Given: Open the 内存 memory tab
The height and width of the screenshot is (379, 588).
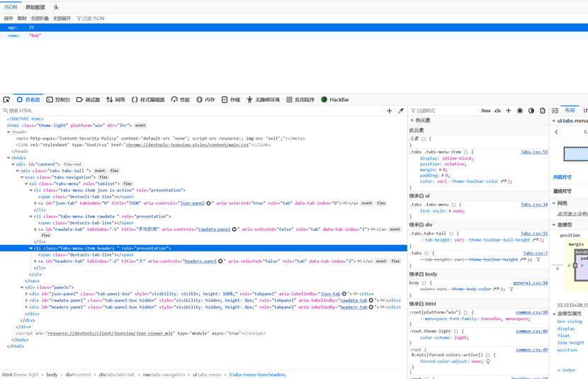Looking at the screenshot, I should click(x=205, y=100).
